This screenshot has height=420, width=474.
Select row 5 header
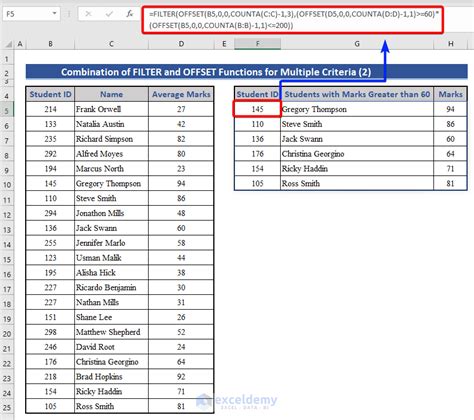(7, 110)
